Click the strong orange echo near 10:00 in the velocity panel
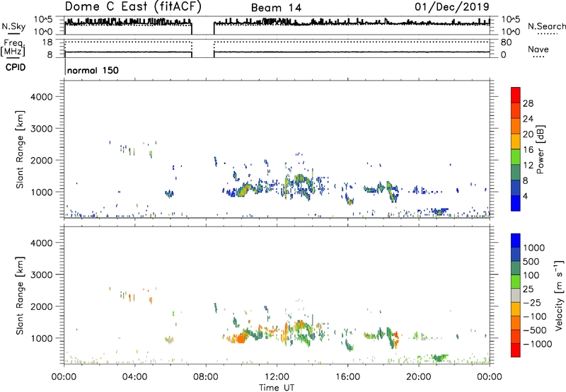566x392 pixels. pyautogui.click(x=240, y=339)
